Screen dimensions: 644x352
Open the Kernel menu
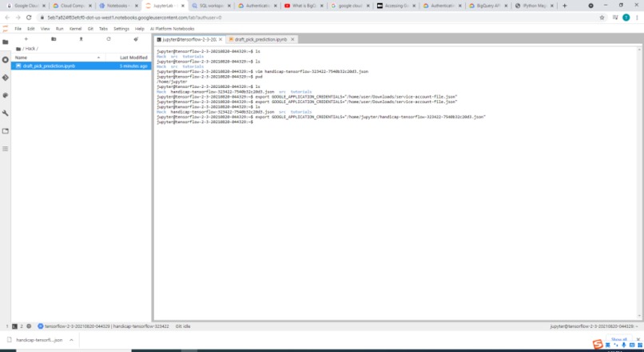(75, 29)
